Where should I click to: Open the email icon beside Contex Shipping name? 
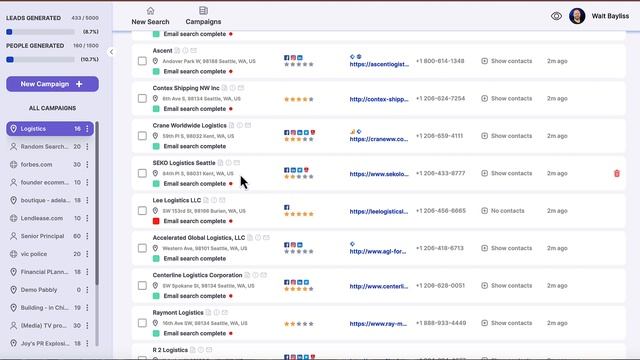click(x=241, y=88)
